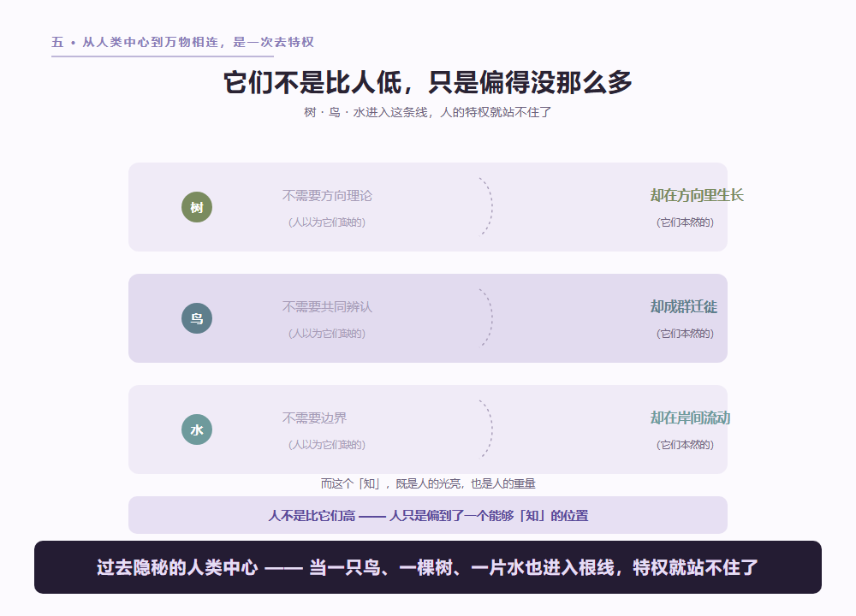Viewport: 856px width, 616px height.
Task: Click the text 不需要共同辨认
Action: [327, 307]
